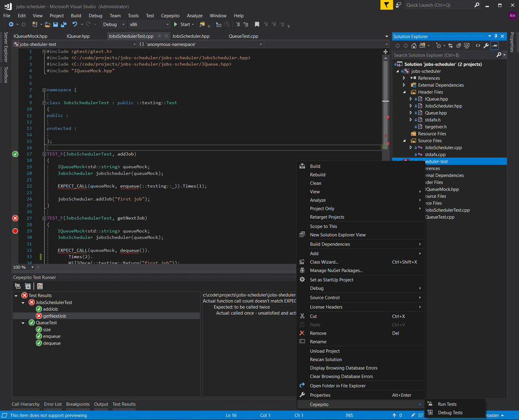Switch to the QueueTest.cpp tab
The height and width of the screenshot is (420, 519).
coord(243,36)
